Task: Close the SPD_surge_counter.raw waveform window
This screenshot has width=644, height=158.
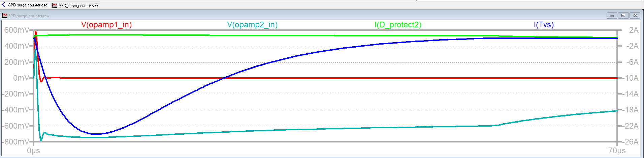Action: [635, 16]
